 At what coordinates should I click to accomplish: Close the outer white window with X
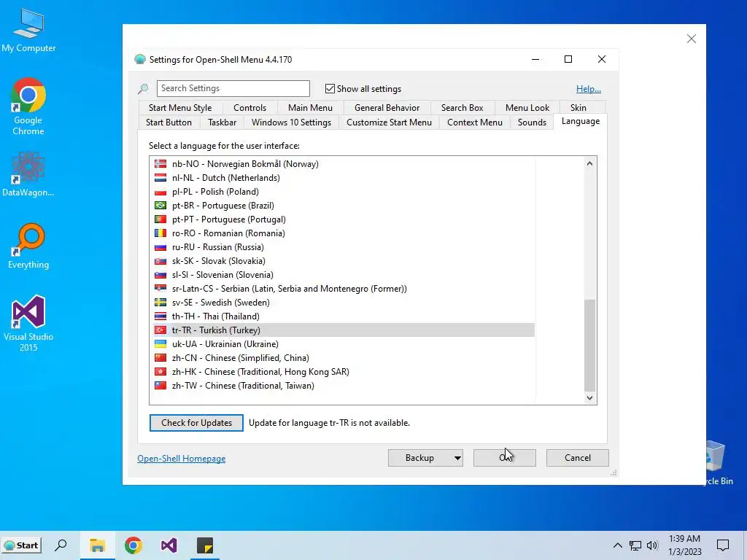[x=692, y=39]
